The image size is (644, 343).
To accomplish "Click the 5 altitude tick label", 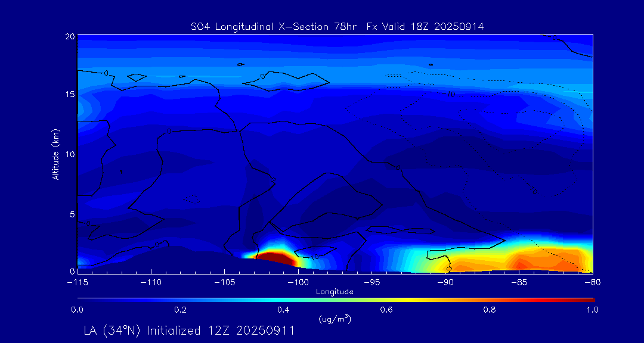I will (x=72, y=214).
